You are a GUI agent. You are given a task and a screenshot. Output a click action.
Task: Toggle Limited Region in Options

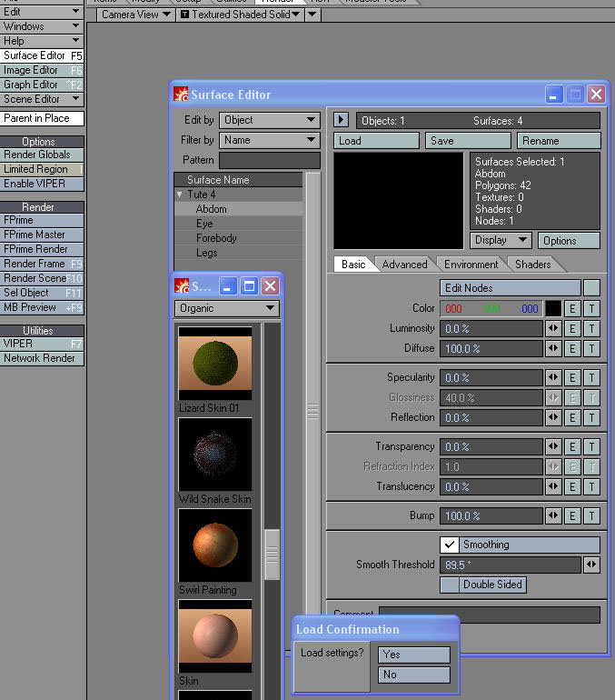(x=42, y=169)
